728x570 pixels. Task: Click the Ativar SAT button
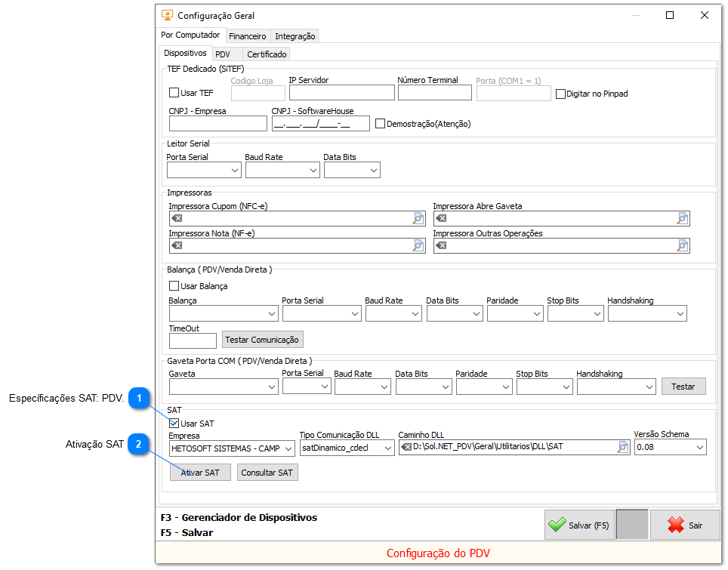click(x=199, y=472)
